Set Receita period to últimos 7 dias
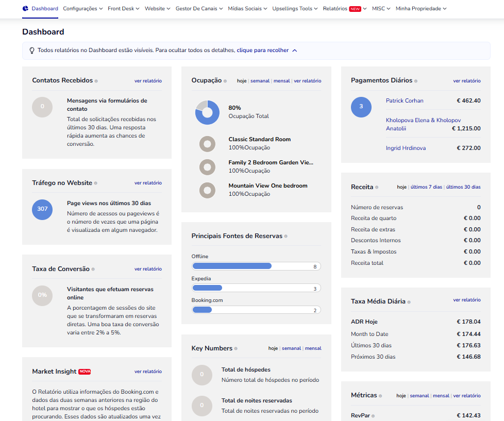This screenshot has width=504, height=421. tap(426, 187)
